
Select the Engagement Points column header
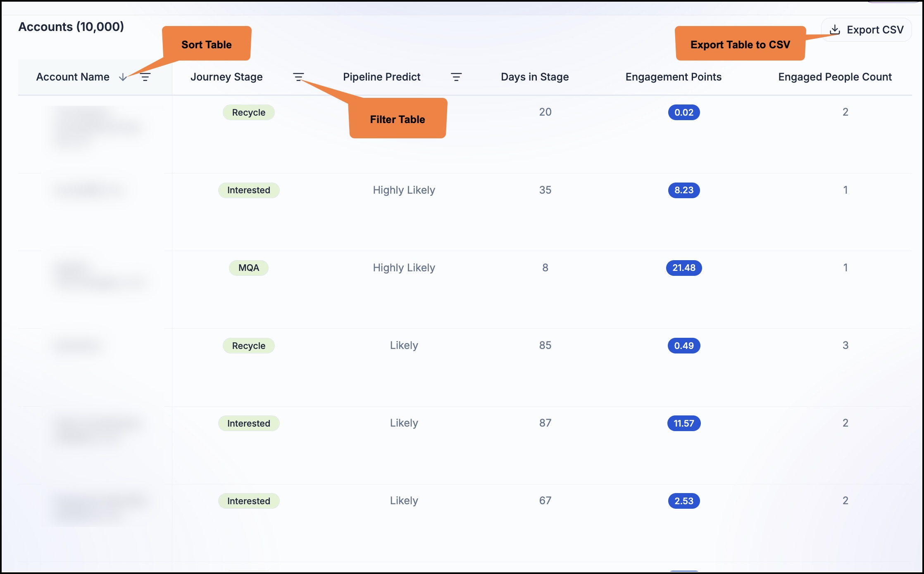point(674,77)
